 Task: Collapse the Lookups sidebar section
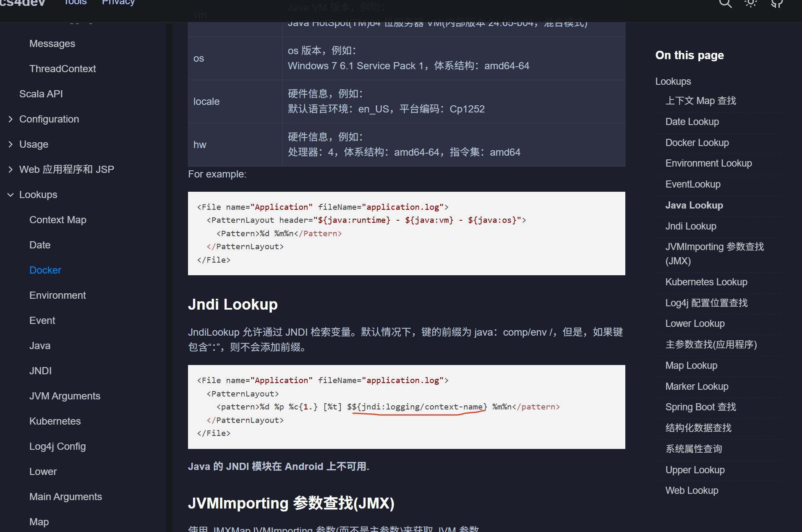point(10,195)
